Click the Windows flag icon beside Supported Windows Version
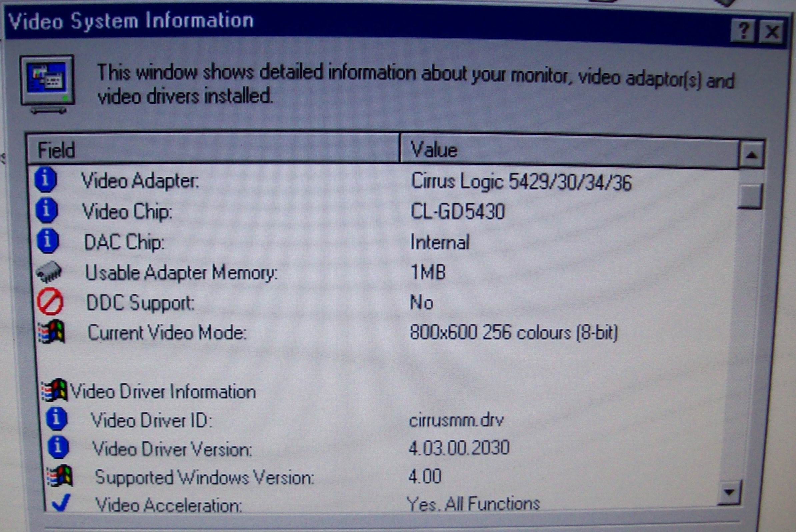This screenshot has width=796, height=532. (x=60, y=476)
